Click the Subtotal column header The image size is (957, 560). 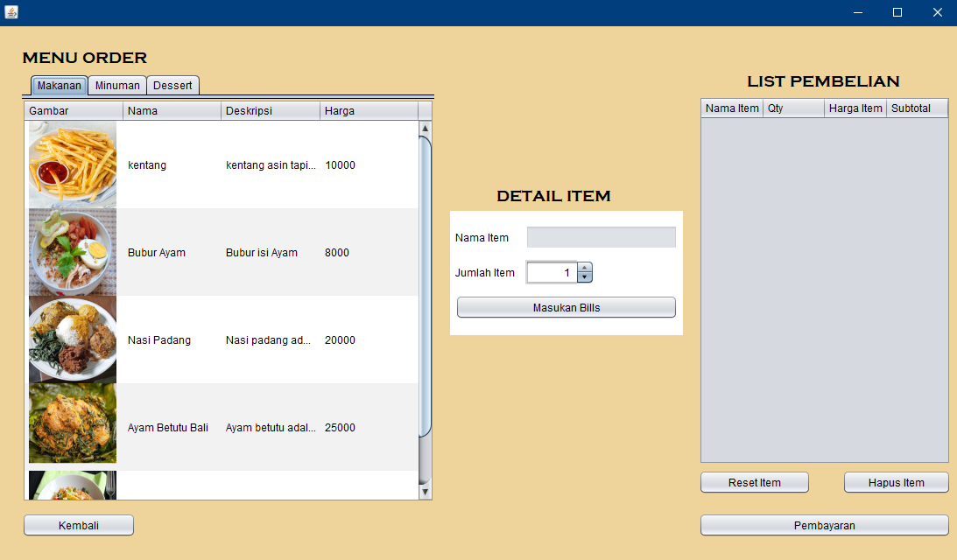pos(916,108)
